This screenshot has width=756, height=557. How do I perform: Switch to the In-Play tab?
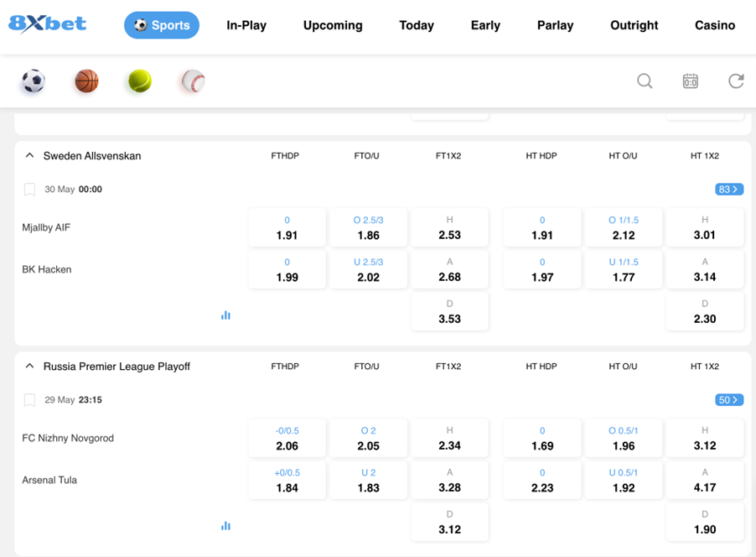pos(246,25)
